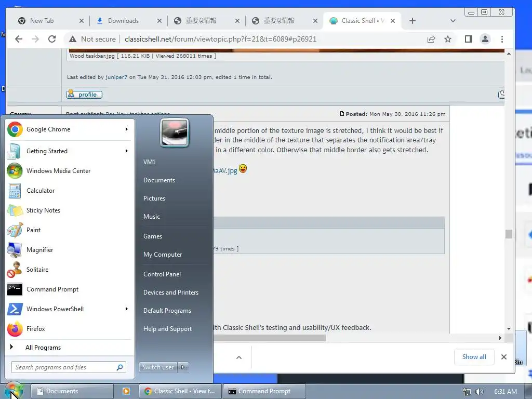This screenshot has height=399, width=532.
Task: Click the Windows Start orb
Action: point(14,391)
